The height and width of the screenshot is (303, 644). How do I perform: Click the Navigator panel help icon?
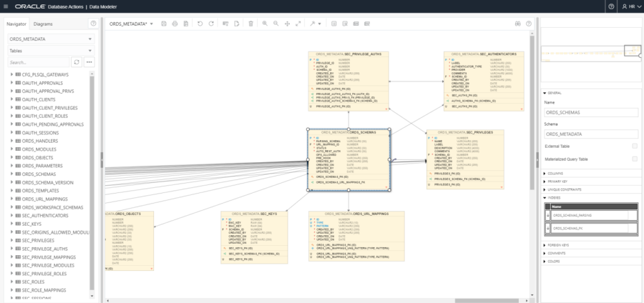click(93, 24)
